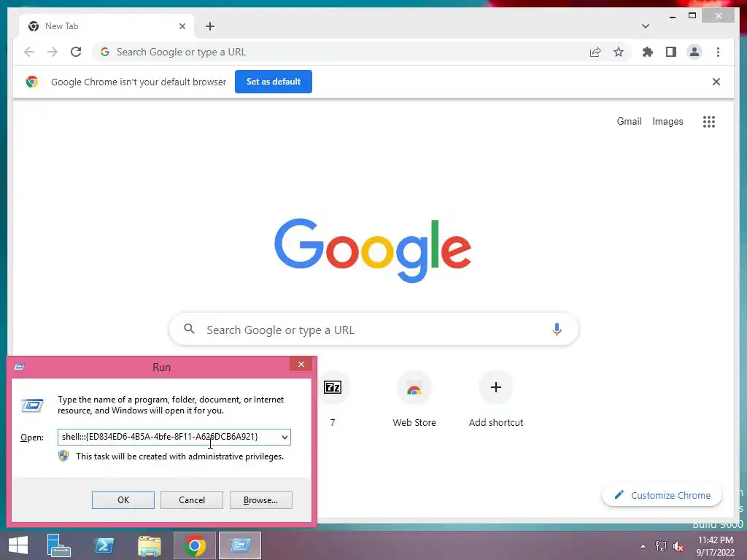Start voice search with the microphone
This screenshot has width=747, height=560.
pos(557,330)
